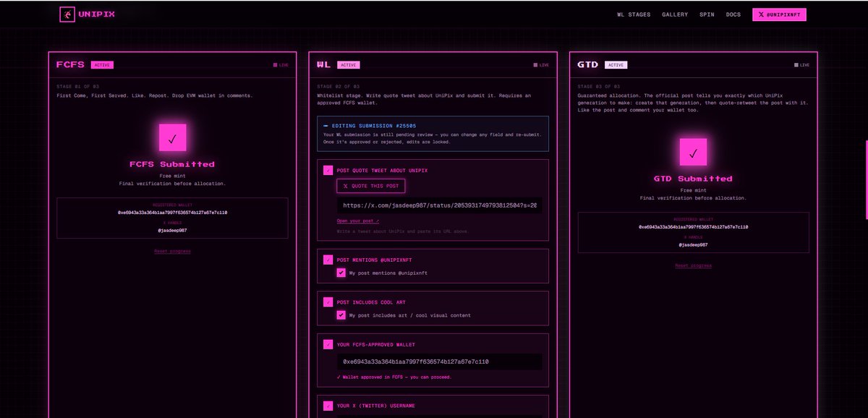This screenshot has height=418, width=868.
Task: Click the page vertical scrollbar thumb
Action: pyautogui.click(x=866, y=179)
